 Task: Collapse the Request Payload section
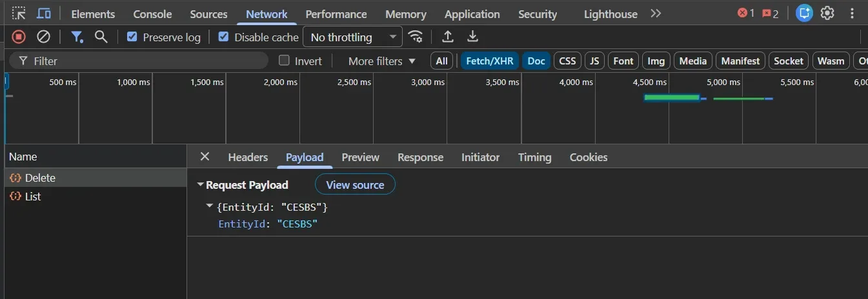[x=200, y=185]
